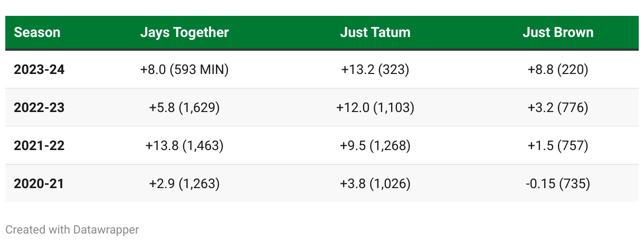Screen dimensions: 644x242
Task: Click the +3.2 (776) cell
Action: (557, 107)
